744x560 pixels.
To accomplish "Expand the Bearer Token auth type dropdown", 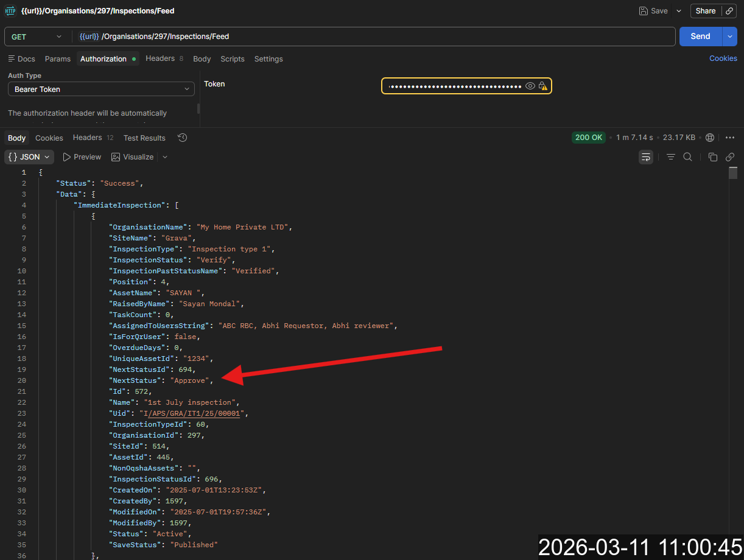I will coord(101,89).
